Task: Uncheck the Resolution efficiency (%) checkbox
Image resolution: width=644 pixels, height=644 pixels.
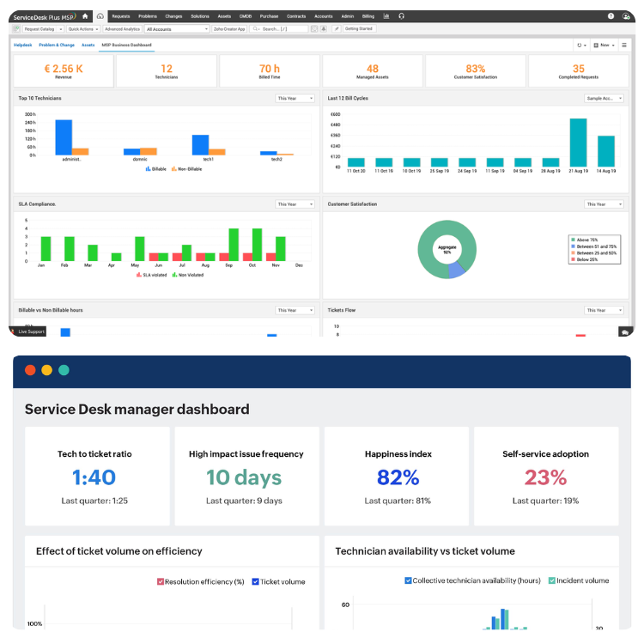Action: 161,581
